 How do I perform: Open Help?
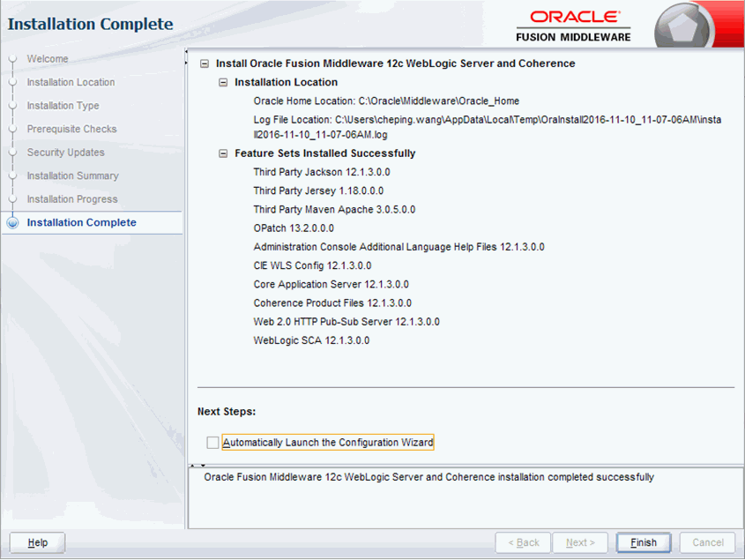point(35,542)
